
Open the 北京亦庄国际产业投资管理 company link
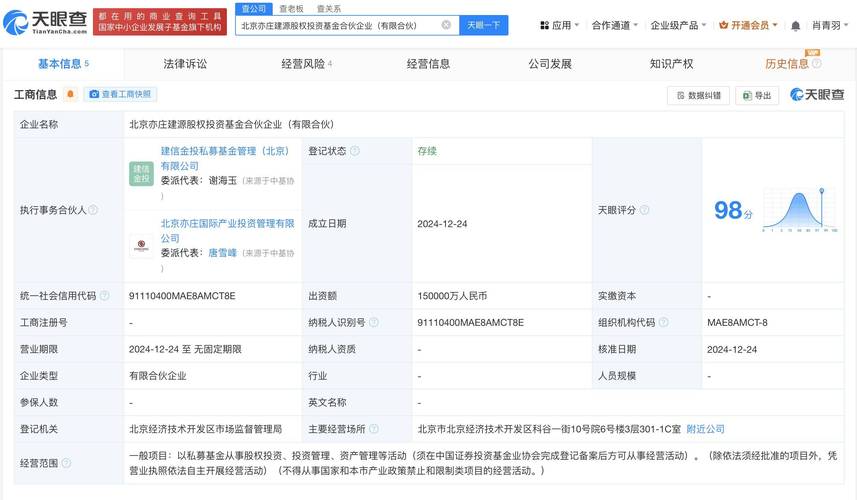coord(227,231)
